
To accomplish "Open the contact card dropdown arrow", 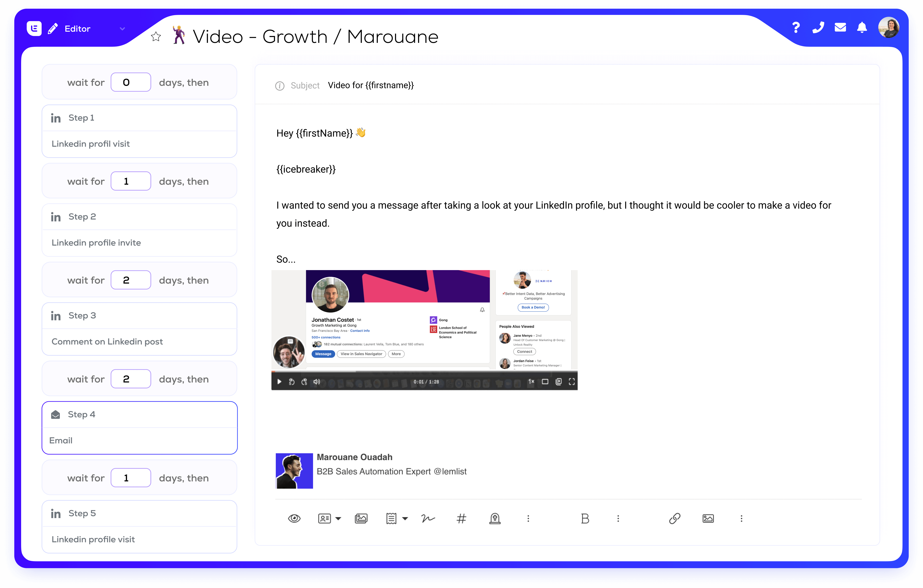I will tap(338, 519).
